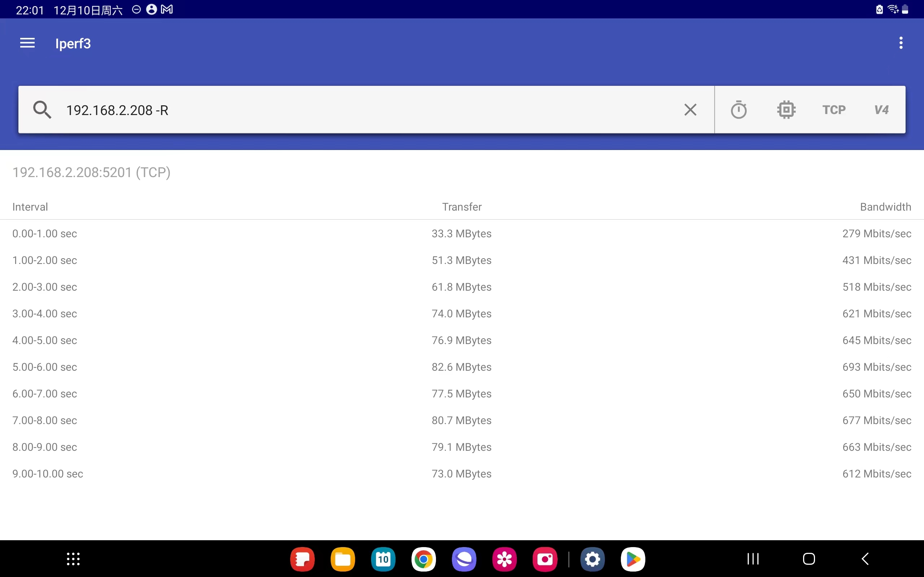Open the app drawer grid icon
Image resolution: width=924 pixels, height=577 pixels.
click(73, 559)
